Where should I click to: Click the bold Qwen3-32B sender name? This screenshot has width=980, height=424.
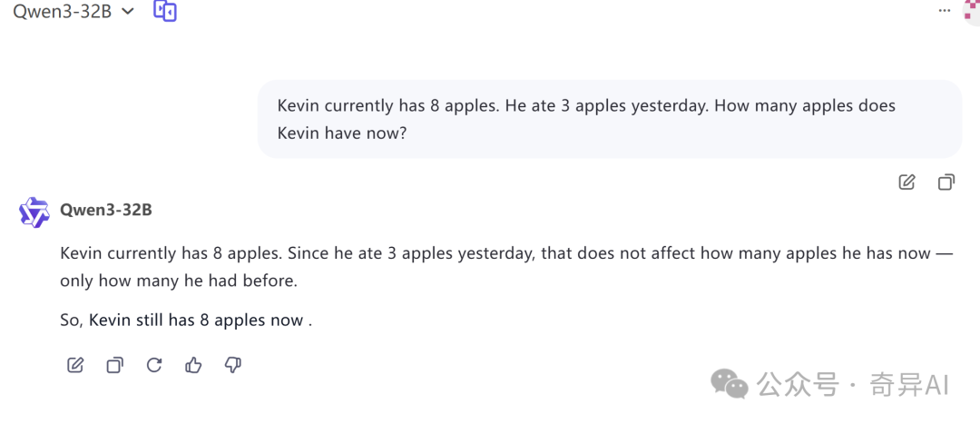pyautogui.click(x=105, y=210)
